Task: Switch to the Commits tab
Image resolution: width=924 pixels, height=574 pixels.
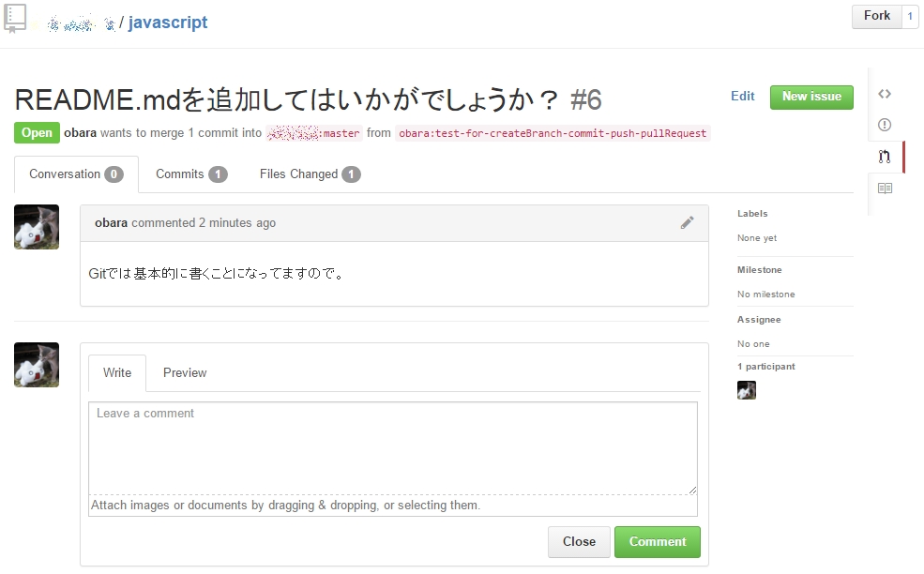Action: [x=191, y=174]
